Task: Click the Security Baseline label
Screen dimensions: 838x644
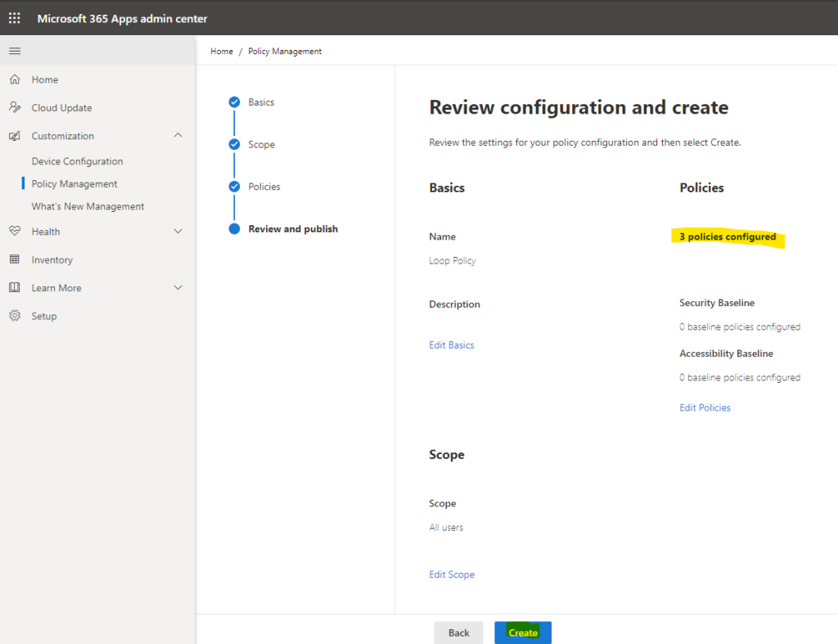Action: (x=717, y=303)
